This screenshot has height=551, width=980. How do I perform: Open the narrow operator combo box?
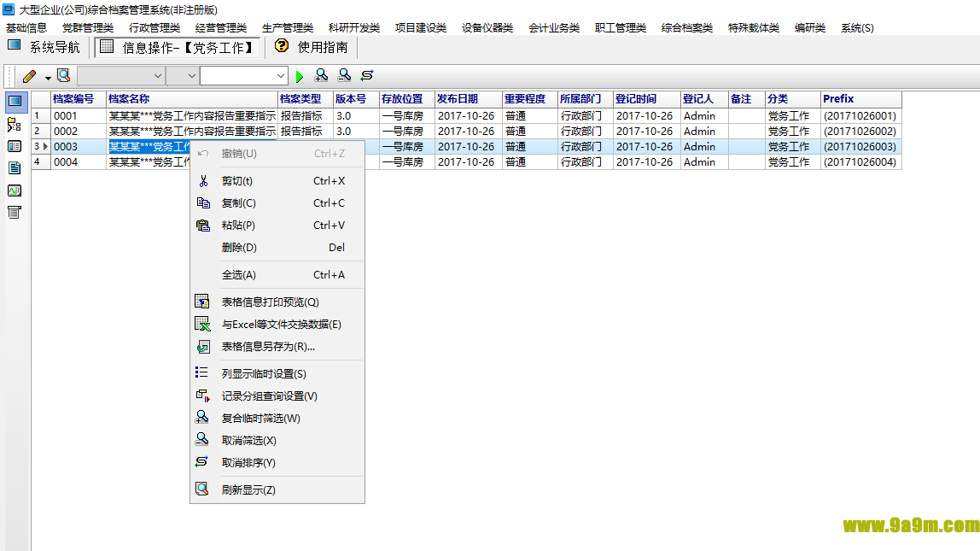pos(183,76)
